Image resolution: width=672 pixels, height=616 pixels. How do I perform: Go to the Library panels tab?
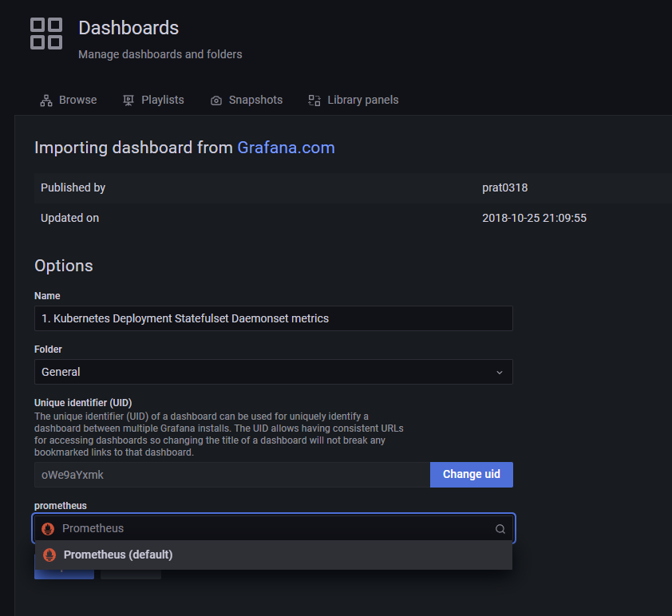click(354, 101)
